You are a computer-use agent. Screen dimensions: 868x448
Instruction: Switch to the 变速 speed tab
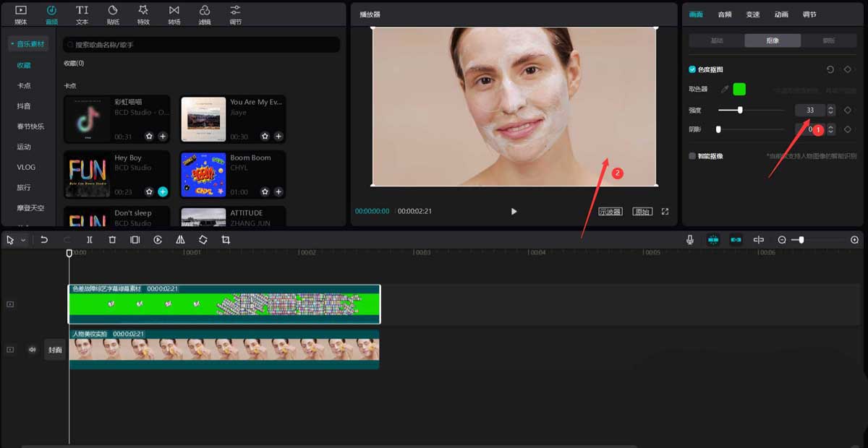point(753,14)
